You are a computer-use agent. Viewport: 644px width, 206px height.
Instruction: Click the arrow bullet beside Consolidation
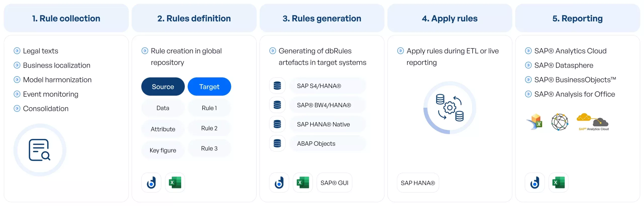17,109
